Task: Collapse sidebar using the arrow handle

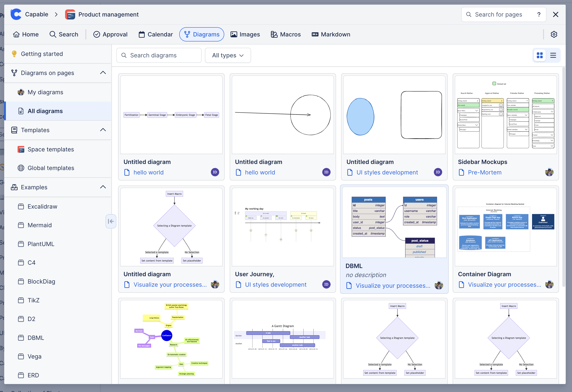Action: tap(111, 221)
